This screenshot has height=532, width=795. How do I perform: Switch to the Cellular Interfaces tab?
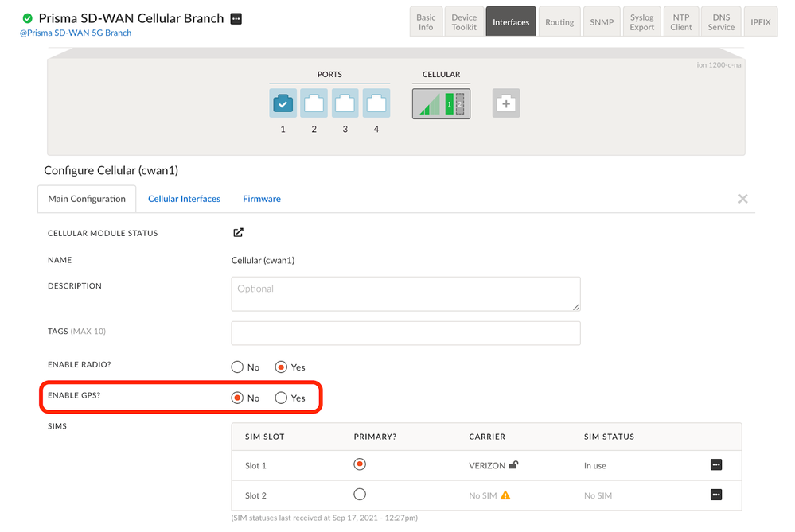[x=184, y=199]
